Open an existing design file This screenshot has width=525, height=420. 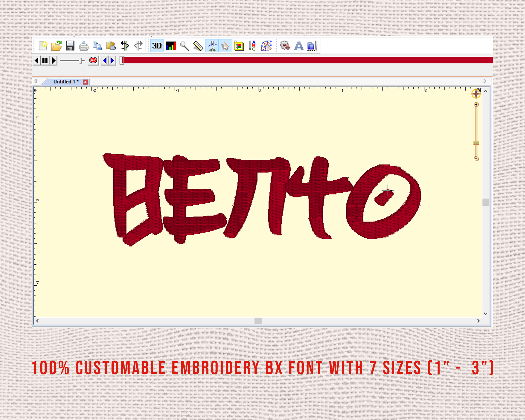[57, 46]
